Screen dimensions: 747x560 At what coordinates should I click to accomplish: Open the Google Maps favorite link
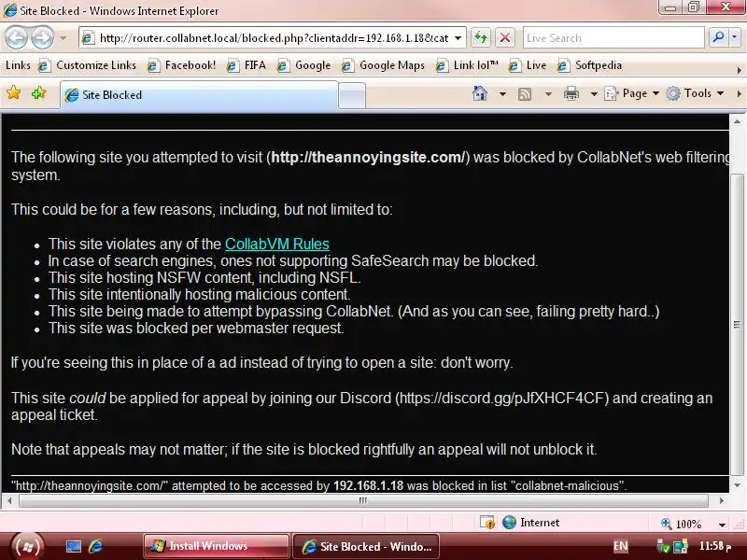[383, 65]
